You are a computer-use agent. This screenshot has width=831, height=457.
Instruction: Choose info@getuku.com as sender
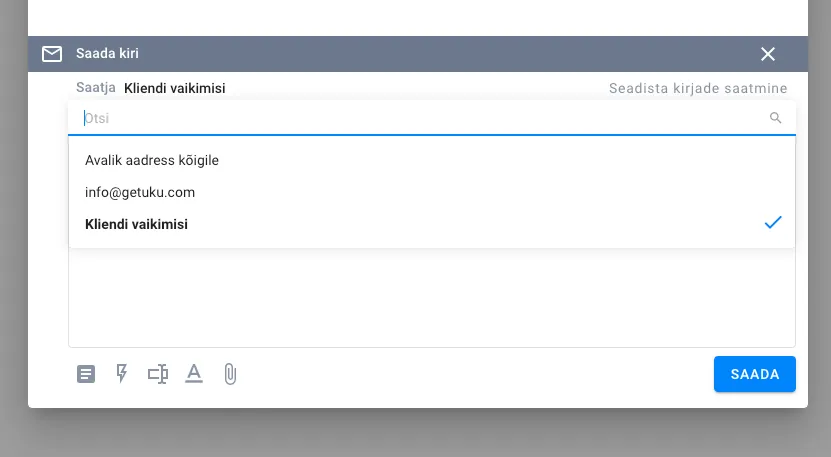[x=140, y=192]
